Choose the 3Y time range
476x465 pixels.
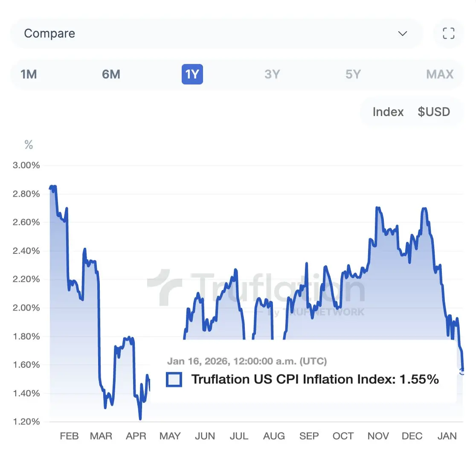click(272, 74)
